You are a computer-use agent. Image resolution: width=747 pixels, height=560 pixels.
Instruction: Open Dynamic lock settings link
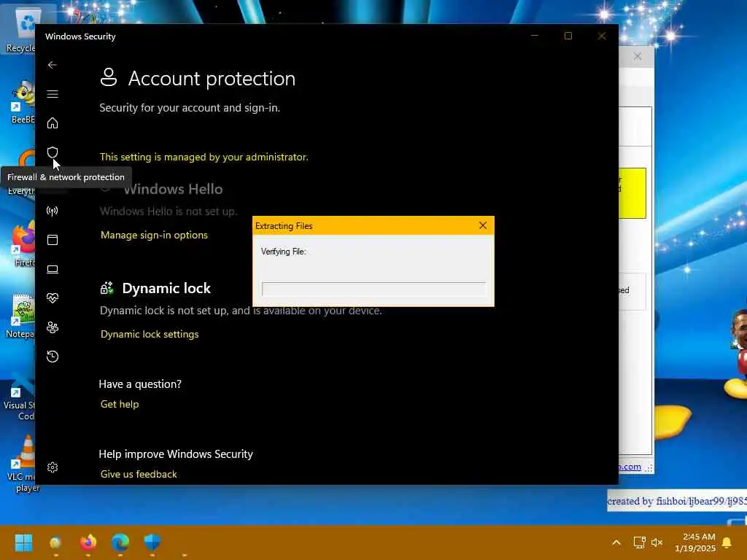[150, 334]
